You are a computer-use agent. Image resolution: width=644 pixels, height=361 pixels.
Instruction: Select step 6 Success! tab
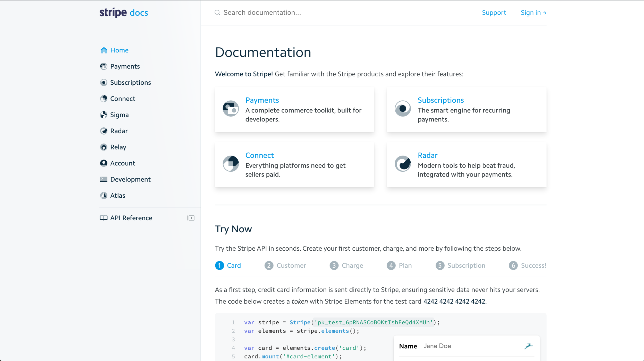(527, 265)
